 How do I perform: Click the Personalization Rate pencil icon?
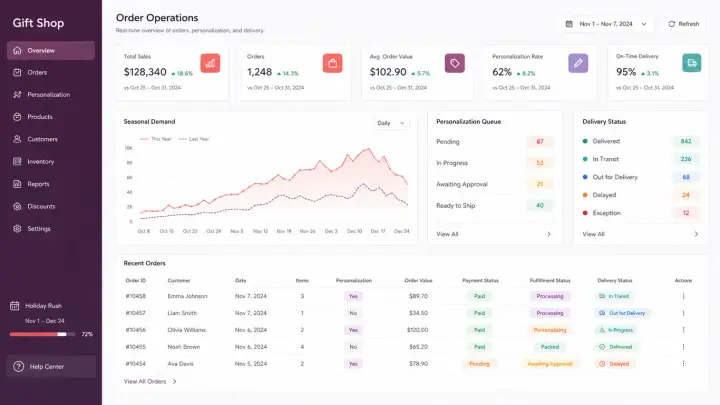578,63
